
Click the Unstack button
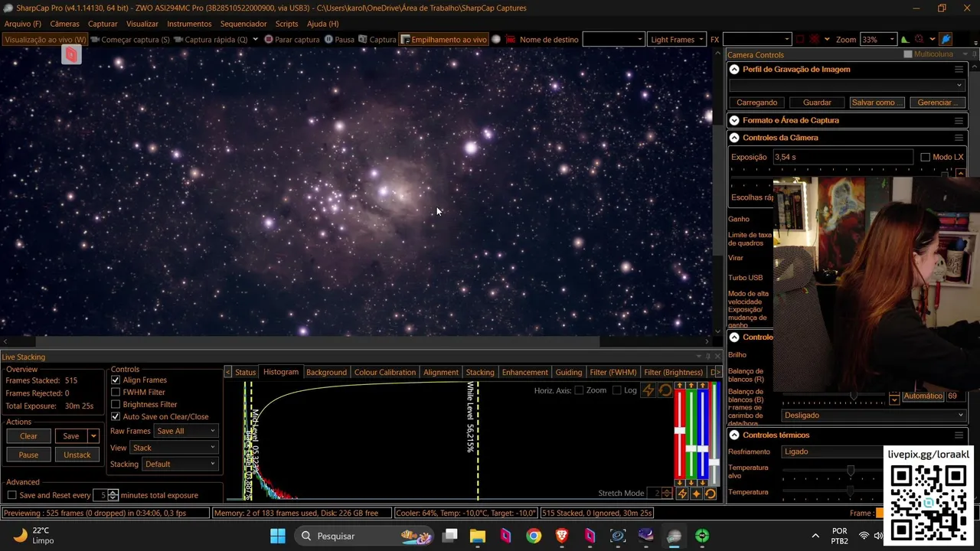pyautogui.click(x=77, y=455)
